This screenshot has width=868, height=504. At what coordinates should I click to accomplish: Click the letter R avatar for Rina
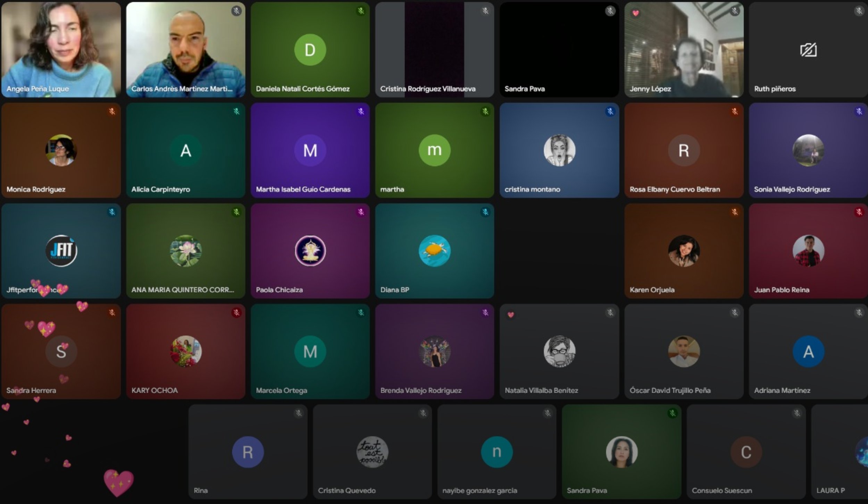pyautogui.click(x=248, y=452)
